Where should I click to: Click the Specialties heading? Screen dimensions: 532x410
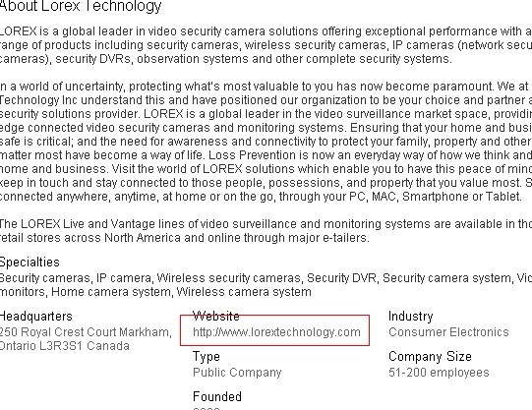[x=30, y=263]
